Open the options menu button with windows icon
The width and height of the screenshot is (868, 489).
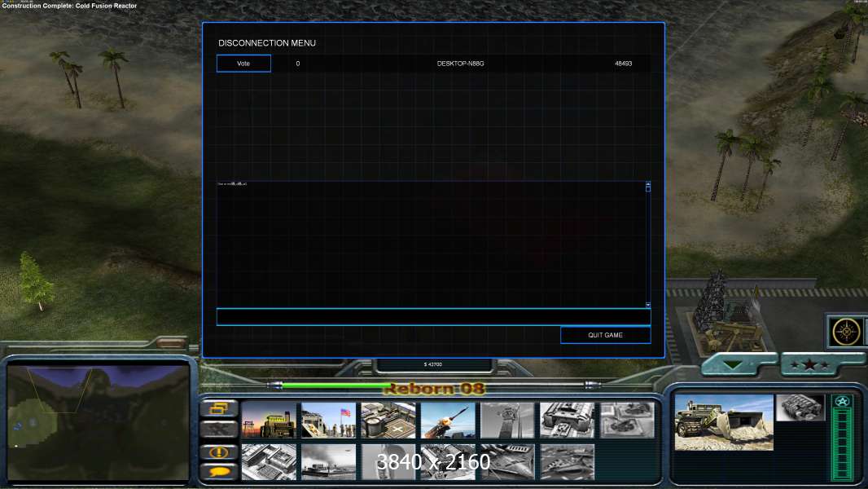click(219, 408)
